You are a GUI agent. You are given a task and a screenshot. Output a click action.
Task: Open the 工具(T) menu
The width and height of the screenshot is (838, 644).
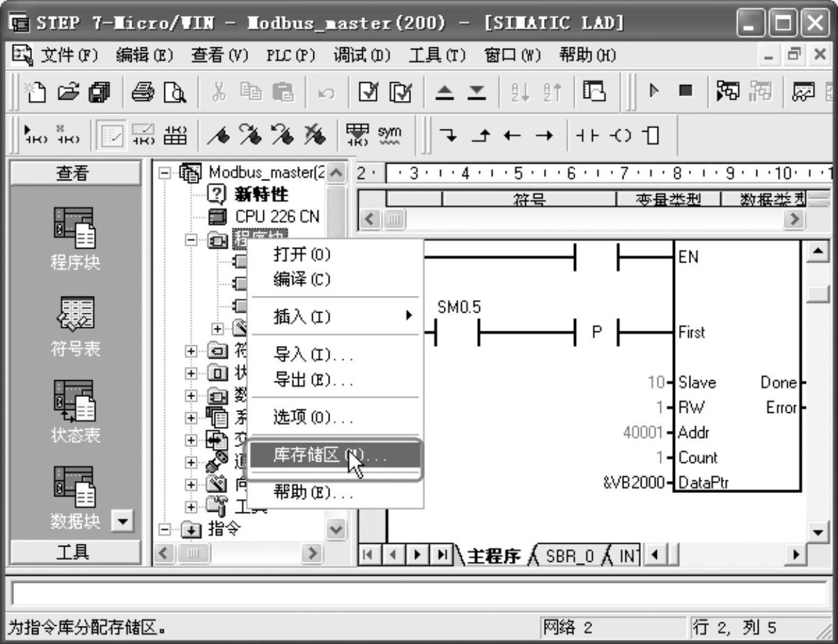(x=437, y=55)
